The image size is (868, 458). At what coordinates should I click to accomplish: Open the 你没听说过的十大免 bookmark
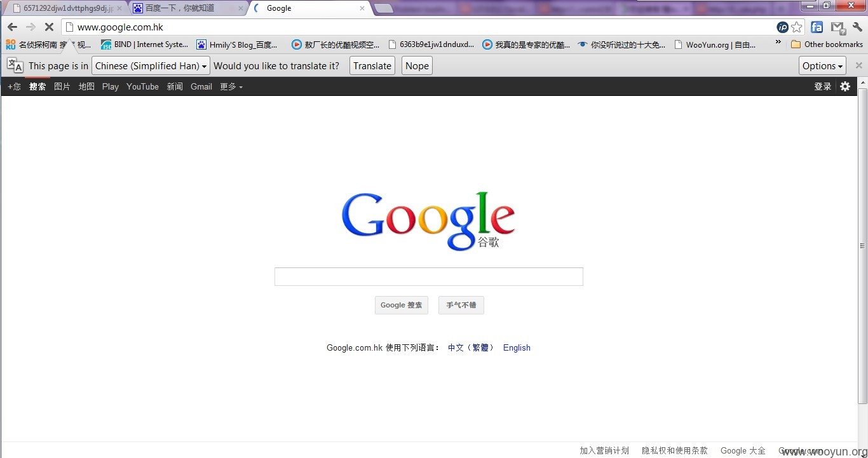(x=621, y=44)
